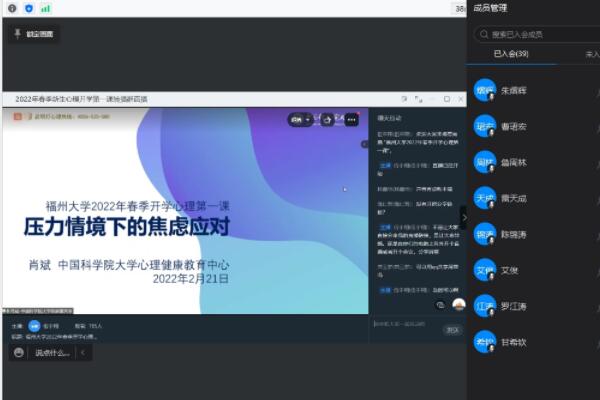Screen dimensions: 600x400
Task: Switch to the 已入会(39) tab
Action: [x=511, y=54]
